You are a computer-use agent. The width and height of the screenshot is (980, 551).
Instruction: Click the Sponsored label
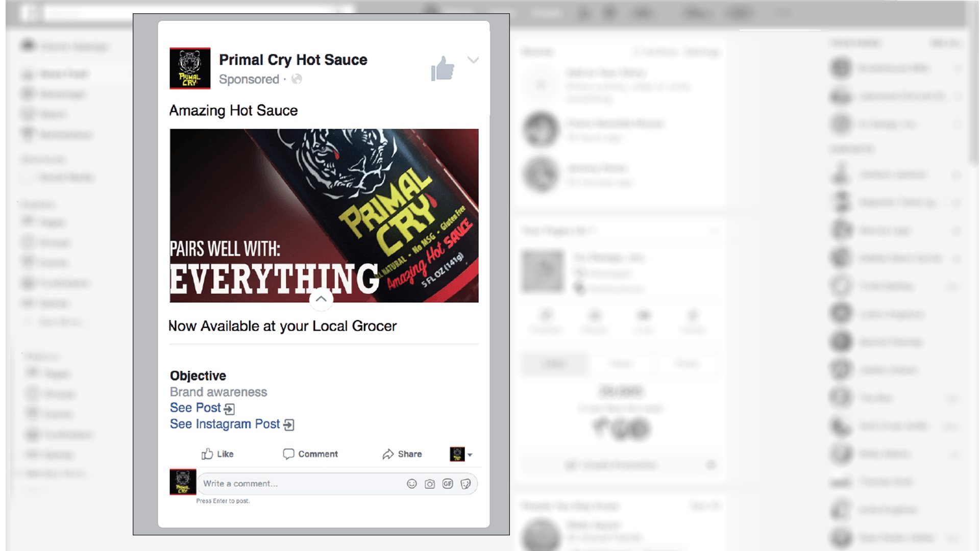[249, 79]
